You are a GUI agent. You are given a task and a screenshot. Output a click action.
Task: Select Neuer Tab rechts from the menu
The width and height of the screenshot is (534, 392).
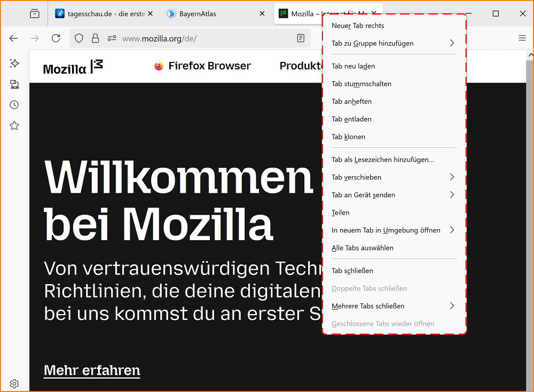(358, 25)
